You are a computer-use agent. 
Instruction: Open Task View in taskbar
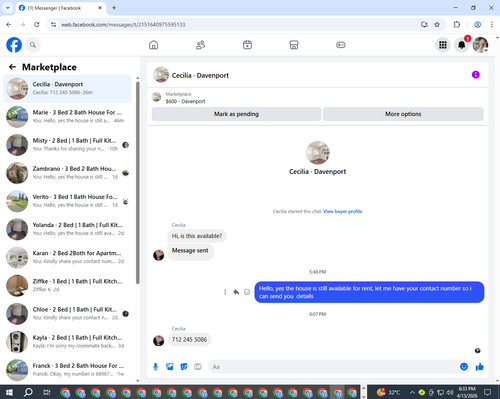click(47, 392)
